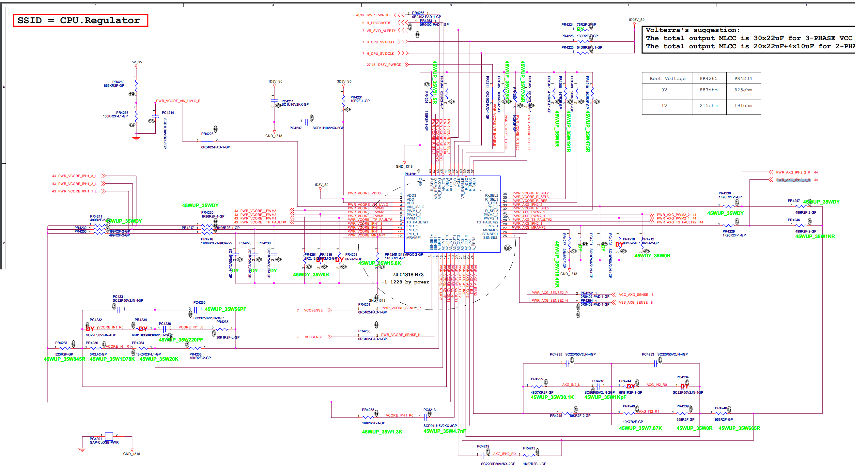This screenshot has height=470, width=868.
Task: Select the 887ohm cell in the table
Action: coord(709,90)
